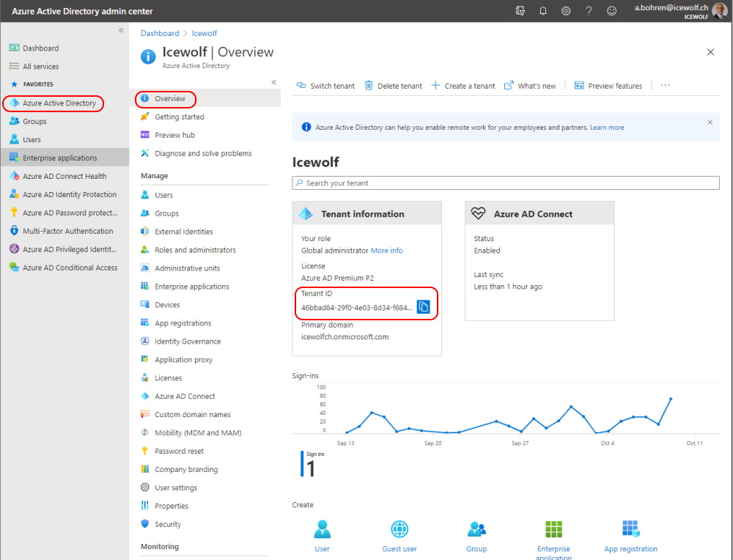Dismiss the remote work info banner
The image size is (733, 560).
pos(710,122)
